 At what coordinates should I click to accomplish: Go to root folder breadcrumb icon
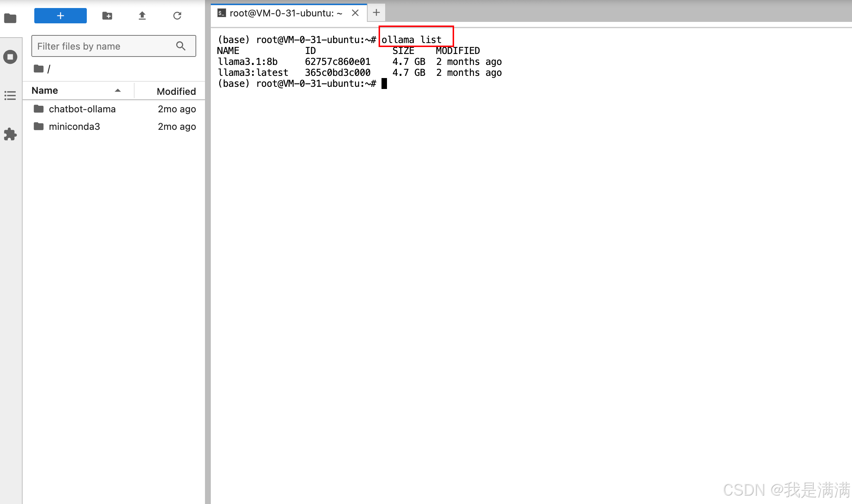coord(39,69)
